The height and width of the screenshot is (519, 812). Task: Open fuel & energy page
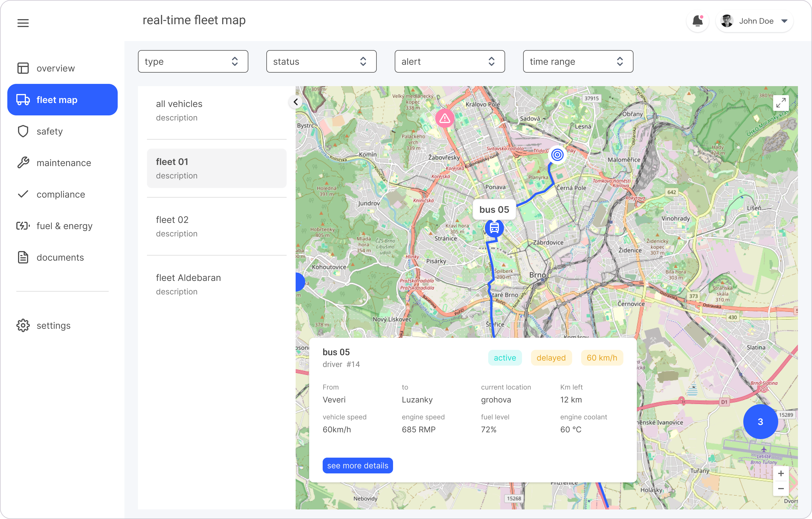64,226
